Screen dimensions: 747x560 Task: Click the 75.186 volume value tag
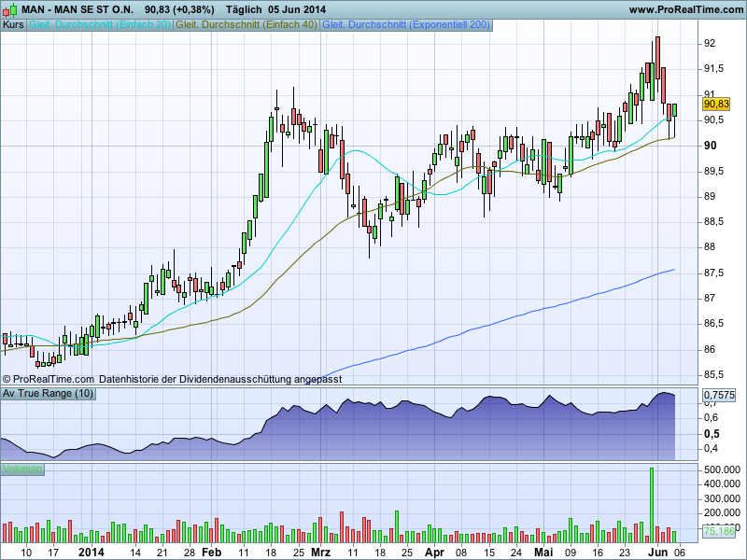click(719, 531)
